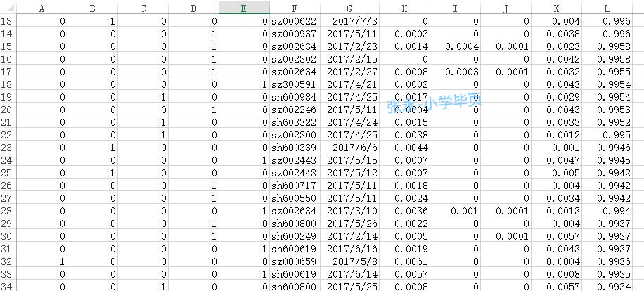Select column F header
This screenshot has height=291, width=644.
[x=295, y=8]
